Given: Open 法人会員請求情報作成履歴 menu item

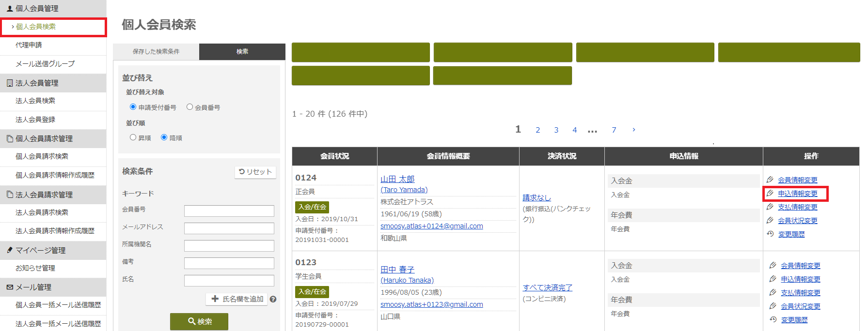Looking at the screenshot, I should [55, 231].
